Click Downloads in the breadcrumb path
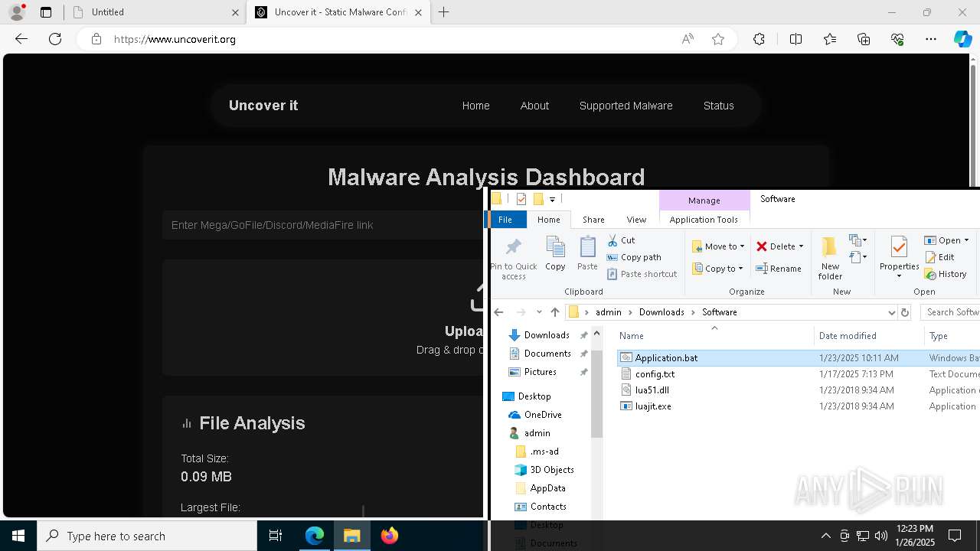This screenshot has width=980, height=551. click(661, 312)
